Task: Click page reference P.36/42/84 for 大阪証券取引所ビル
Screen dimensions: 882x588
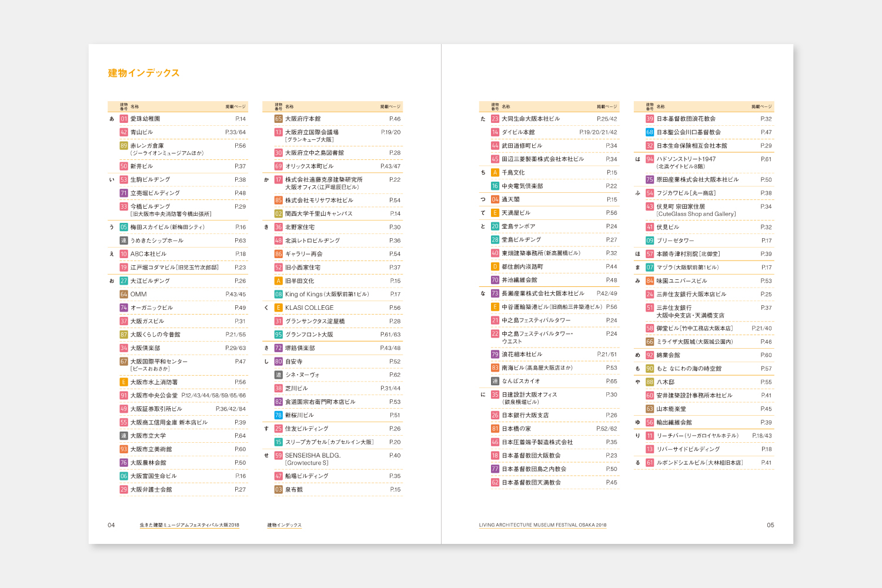Action: pos(230,409)
